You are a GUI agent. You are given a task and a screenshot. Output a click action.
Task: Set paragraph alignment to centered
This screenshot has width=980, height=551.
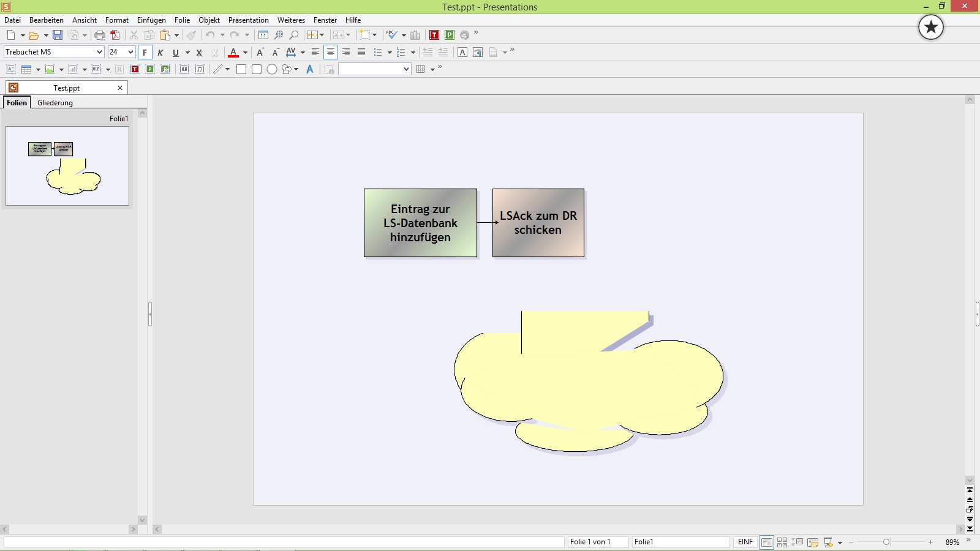331,52
